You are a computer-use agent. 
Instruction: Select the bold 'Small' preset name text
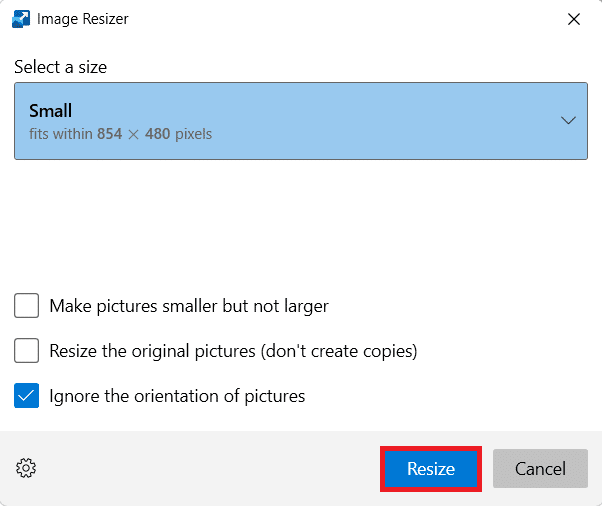click(x=51, y=111)
